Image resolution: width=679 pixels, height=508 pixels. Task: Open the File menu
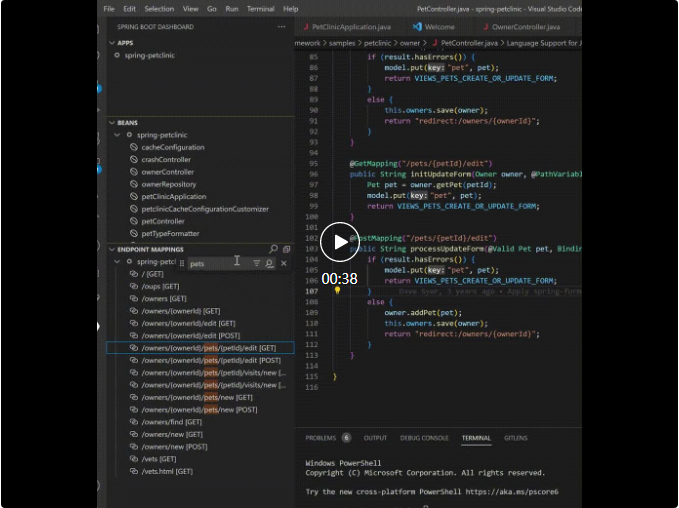(x=109, y=9)
